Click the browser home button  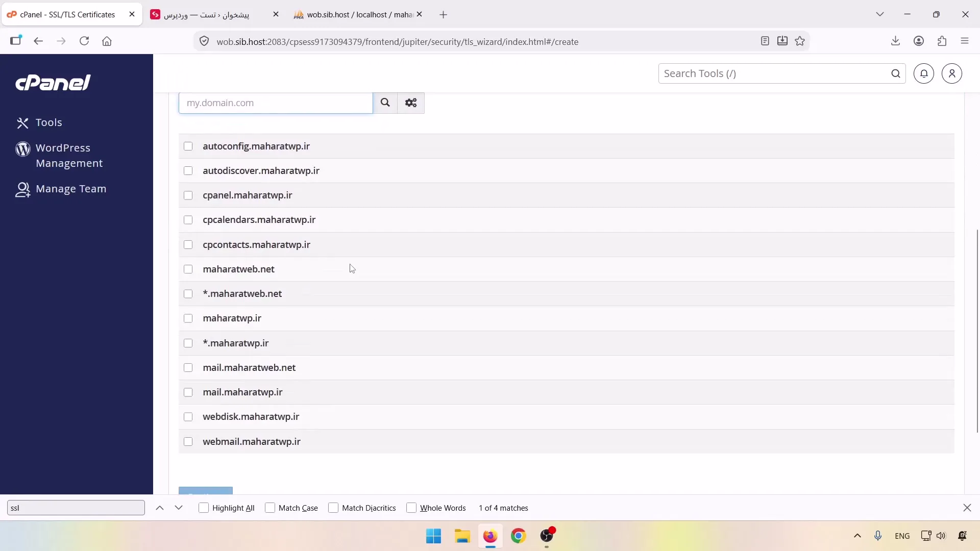point(107,41)
